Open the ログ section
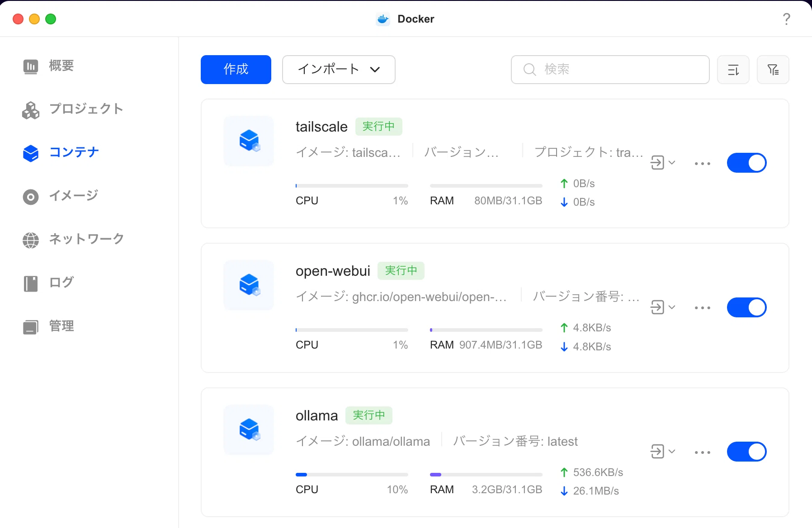This screenshot has width=812, height=528. pos(48,283)
